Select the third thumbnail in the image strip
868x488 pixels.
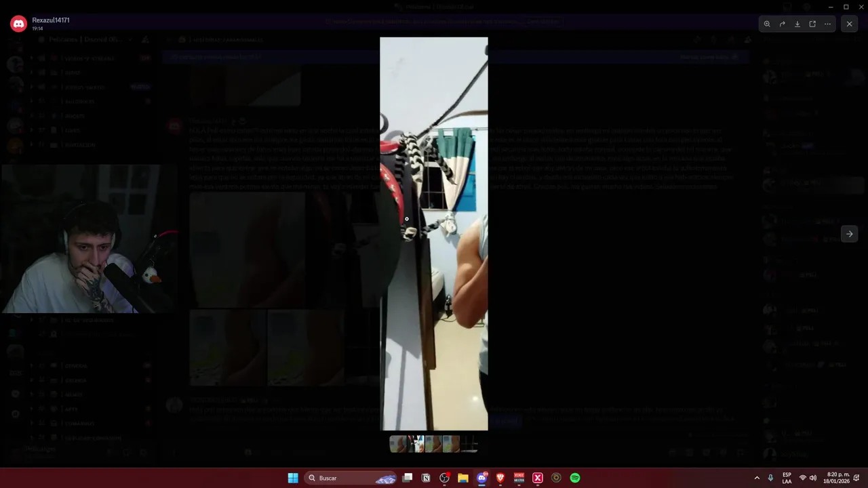click(433, 444)
